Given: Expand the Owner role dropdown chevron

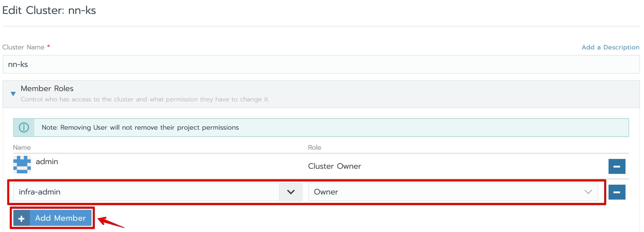Looking at the screenshot, I should 588,192.
